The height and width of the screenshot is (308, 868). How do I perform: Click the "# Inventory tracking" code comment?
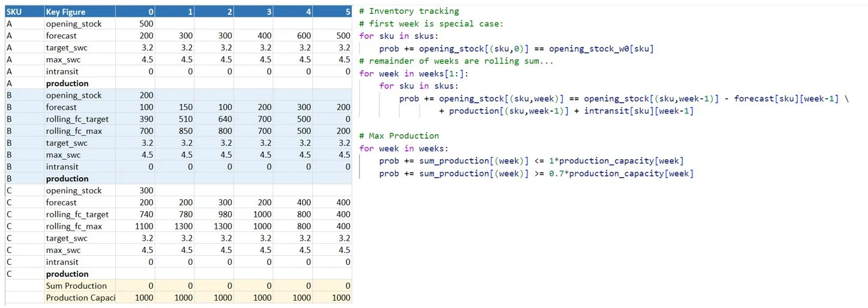(x=409, y=11)
